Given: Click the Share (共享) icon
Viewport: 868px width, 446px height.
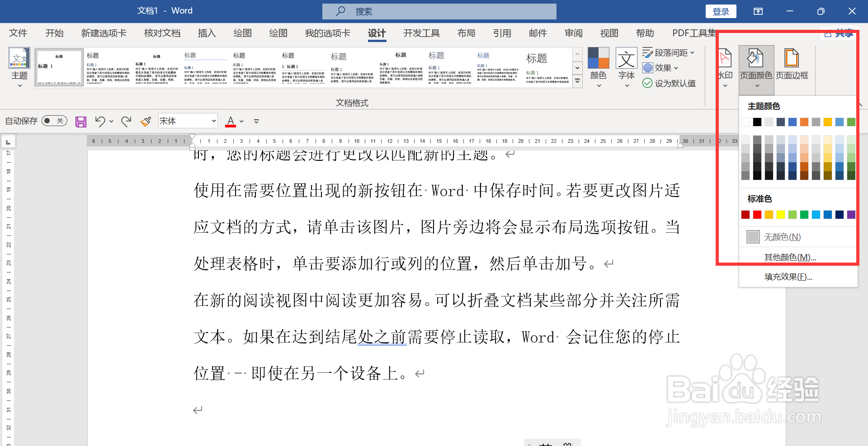Looking at the screenshot, I should (x=828, y=33).
